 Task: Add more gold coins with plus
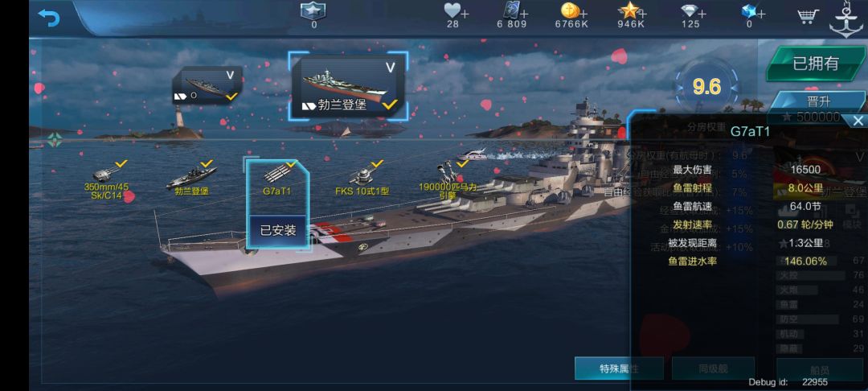[x=583, y=14]
